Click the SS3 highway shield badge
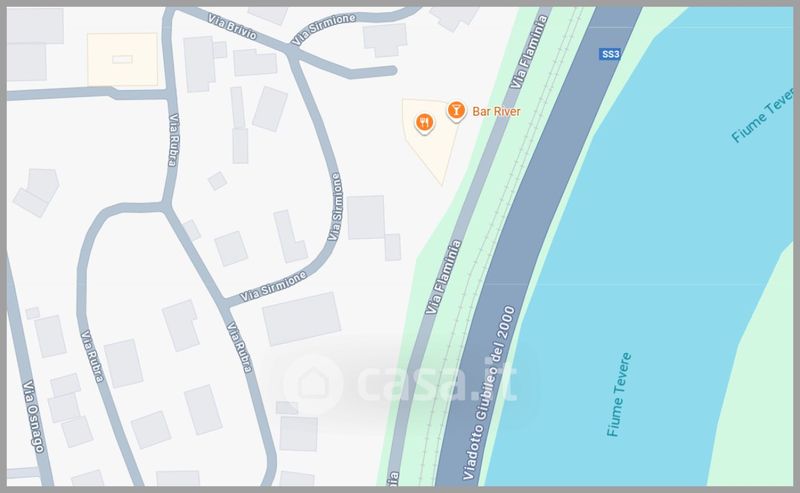This screenshot has height=493, width=800. tap(610, 54)
